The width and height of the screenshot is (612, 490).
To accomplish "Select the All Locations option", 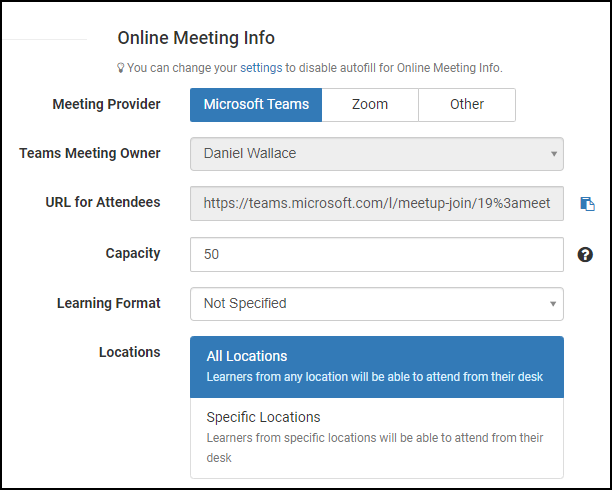I will [x=377, y=367].
